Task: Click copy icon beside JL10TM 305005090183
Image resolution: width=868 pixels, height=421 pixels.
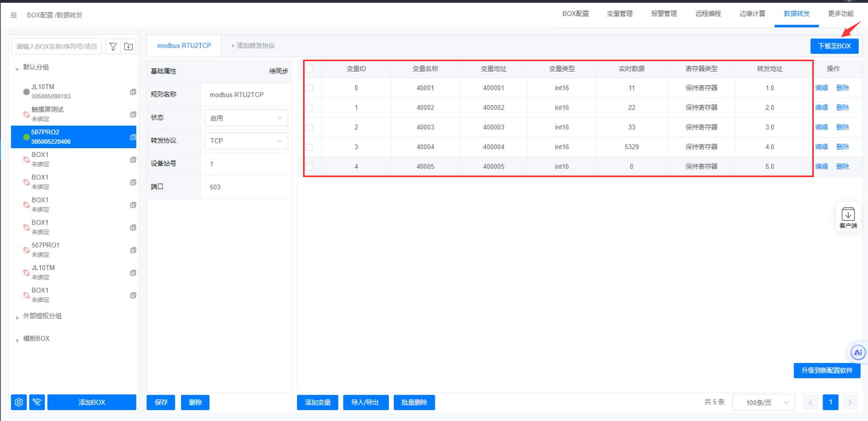Action: click(x=133, y=92)
